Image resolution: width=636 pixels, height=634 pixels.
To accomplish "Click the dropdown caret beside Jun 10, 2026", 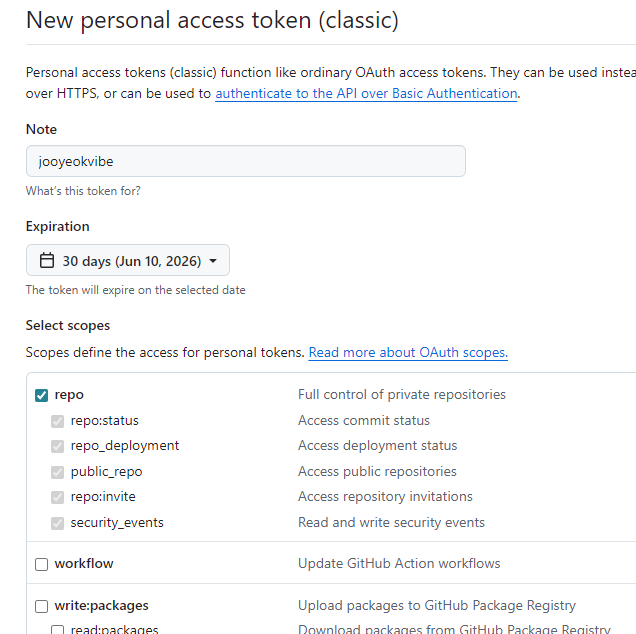I will pyautogui.click(x=213, y=261).
